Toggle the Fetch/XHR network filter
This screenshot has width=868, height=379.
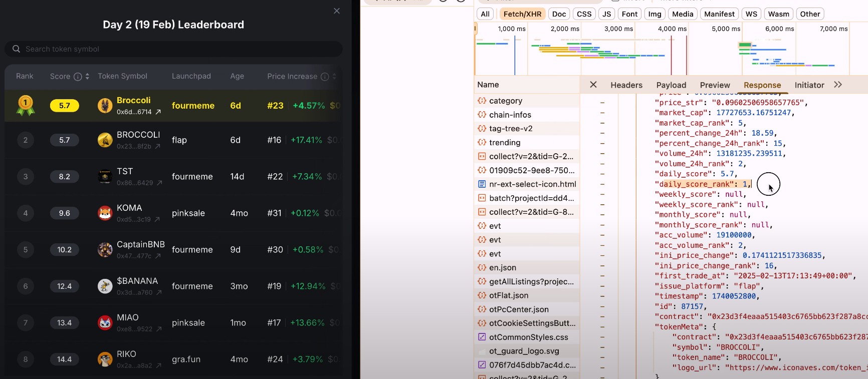pos(522,14)
